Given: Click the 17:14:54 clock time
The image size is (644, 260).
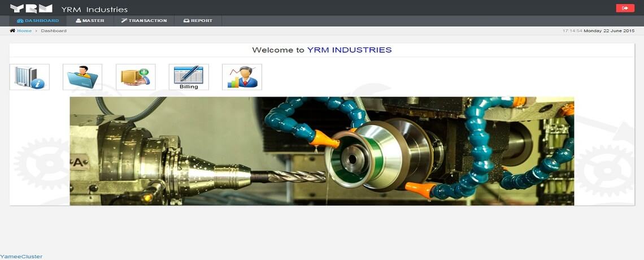Looking at the screenshot, I should 572,31.
